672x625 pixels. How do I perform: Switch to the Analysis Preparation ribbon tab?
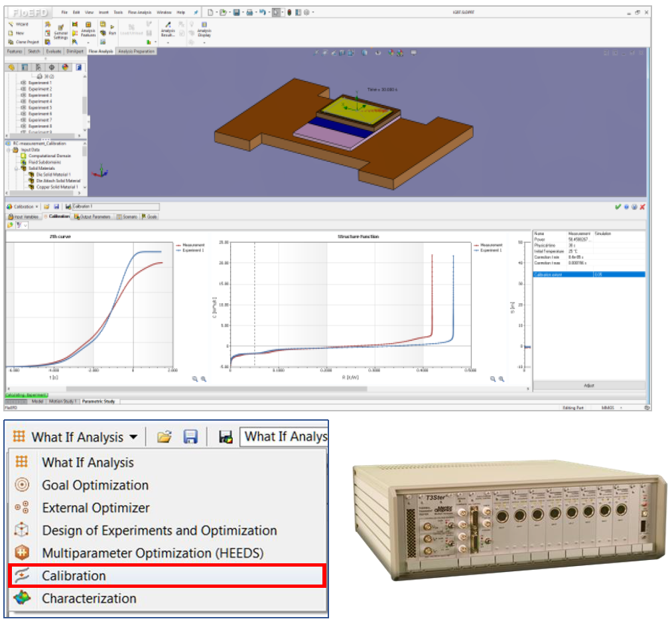coord(136,52)
